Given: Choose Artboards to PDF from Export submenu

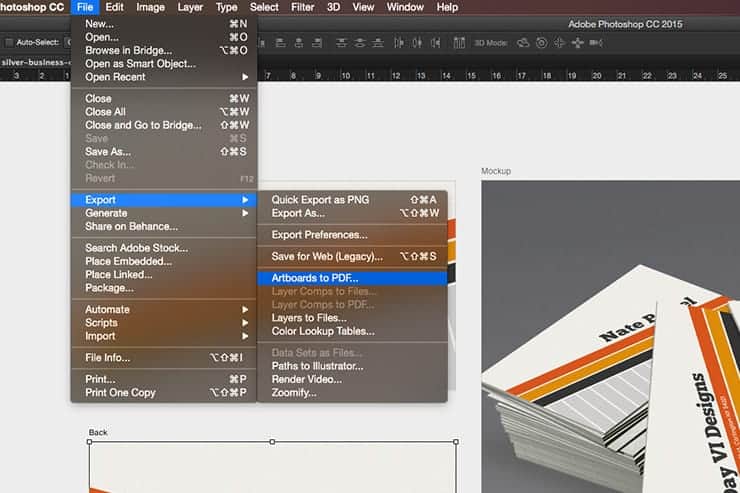Looking at the screenshot, I should [352, 278].
